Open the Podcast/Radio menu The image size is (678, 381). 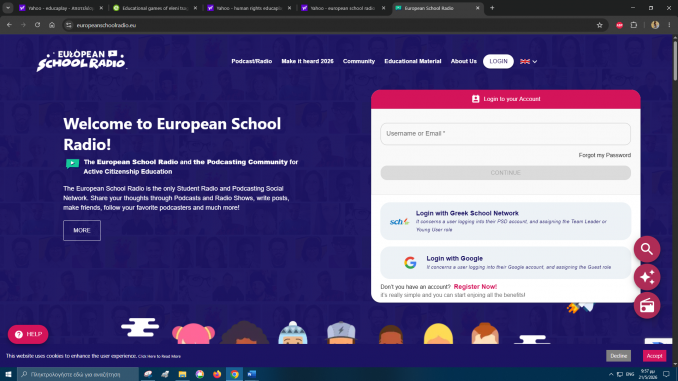[252, 61]
